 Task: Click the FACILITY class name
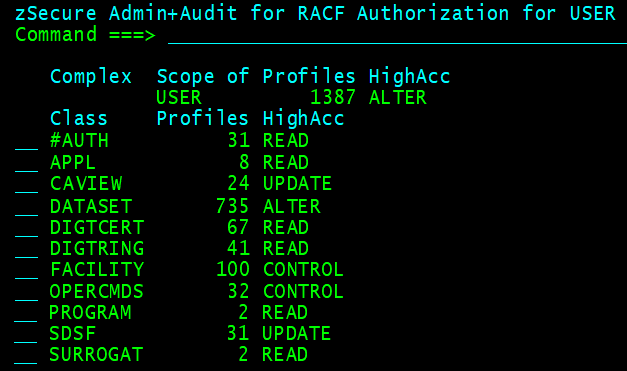(97, 270)
